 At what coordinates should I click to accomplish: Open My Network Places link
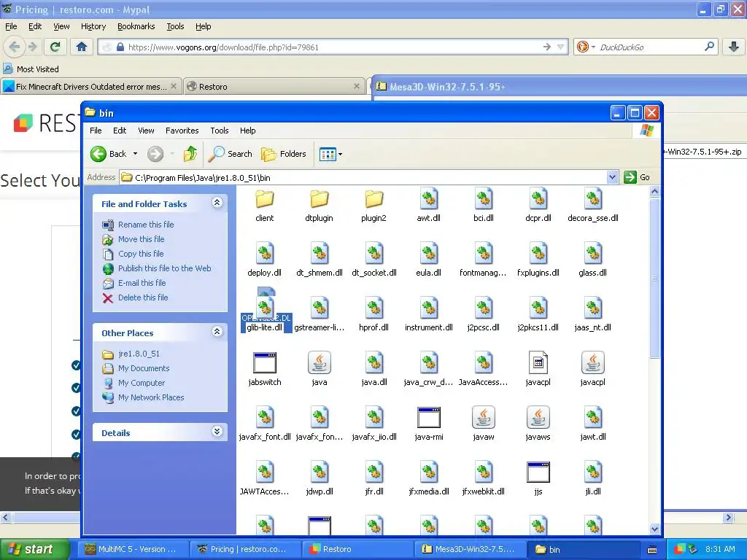pos(150,397)
